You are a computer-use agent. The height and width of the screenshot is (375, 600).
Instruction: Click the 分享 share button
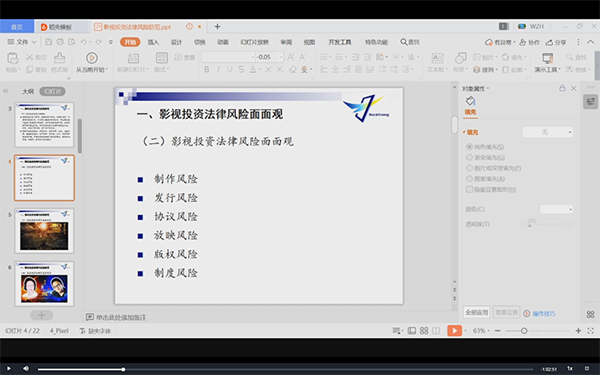tap(556, 42)
